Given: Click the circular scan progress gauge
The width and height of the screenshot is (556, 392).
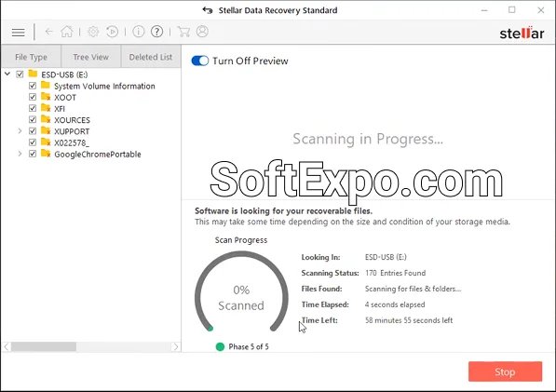Looking at the screenshot, I should coord(241,292).
